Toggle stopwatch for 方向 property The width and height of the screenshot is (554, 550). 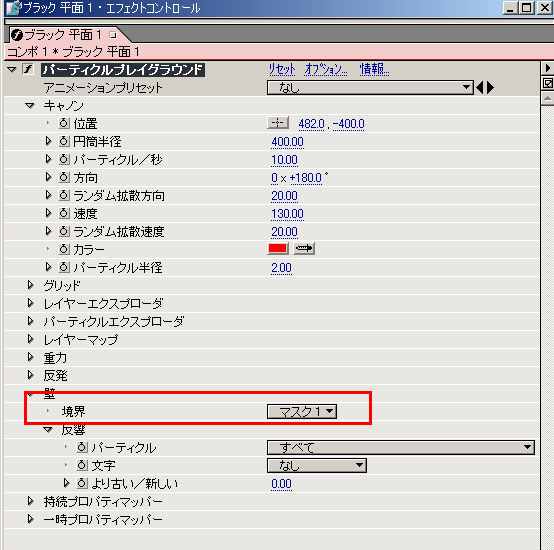point(64,177)
